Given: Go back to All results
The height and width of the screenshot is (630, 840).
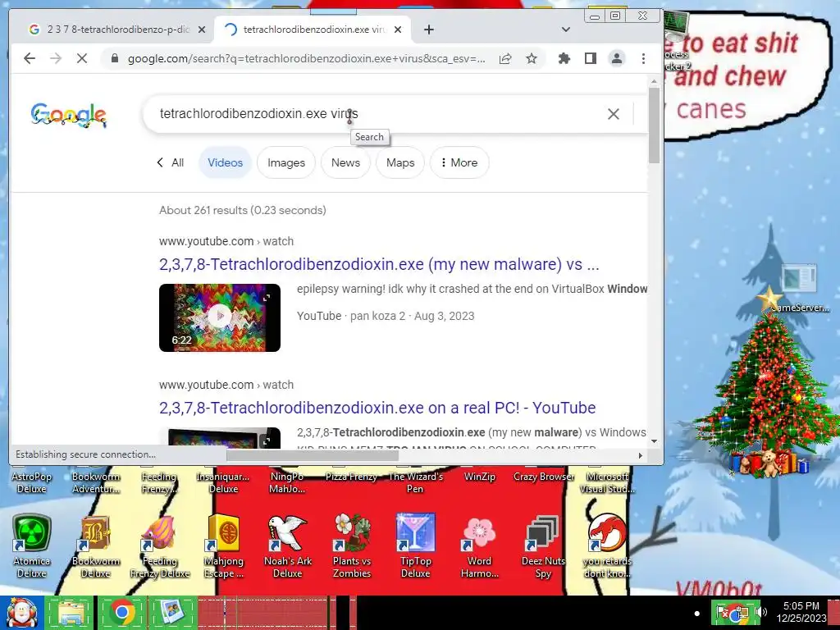Looking at the screenshot, I should click(171, 162).
